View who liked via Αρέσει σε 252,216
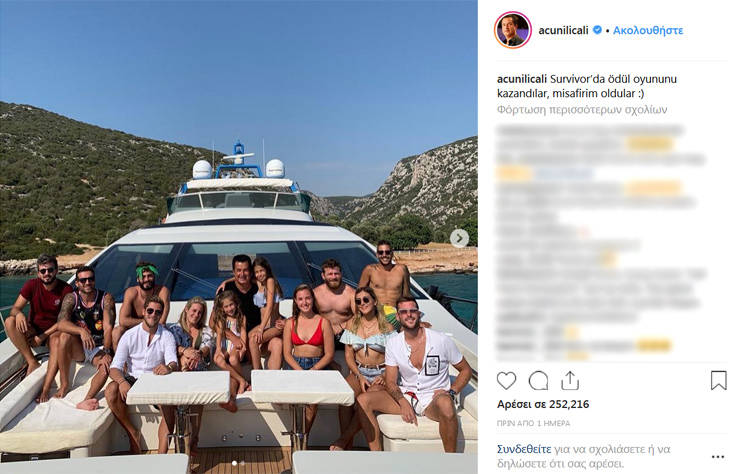Viewport: 735px width, 474px height. 543,404
